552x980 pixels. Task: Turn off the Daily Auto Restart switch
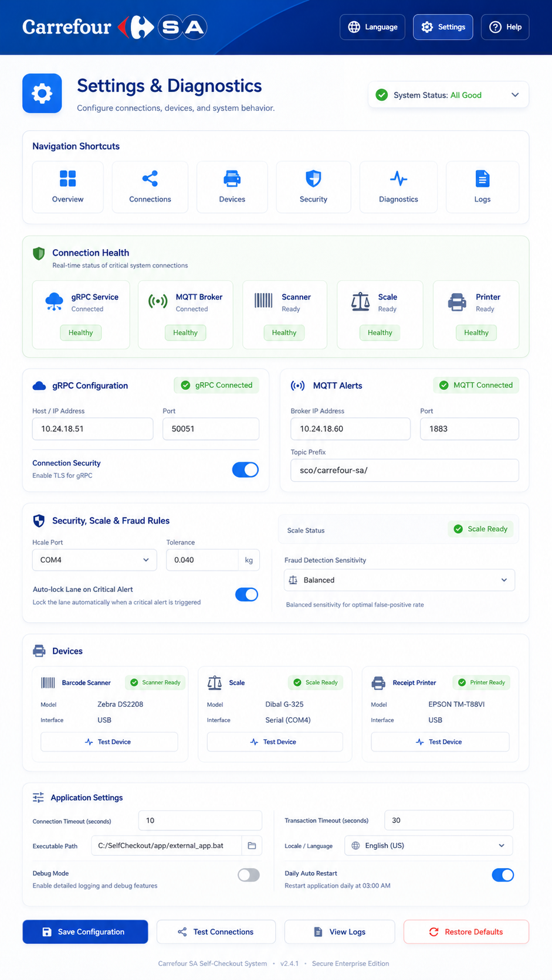[503, 875]
